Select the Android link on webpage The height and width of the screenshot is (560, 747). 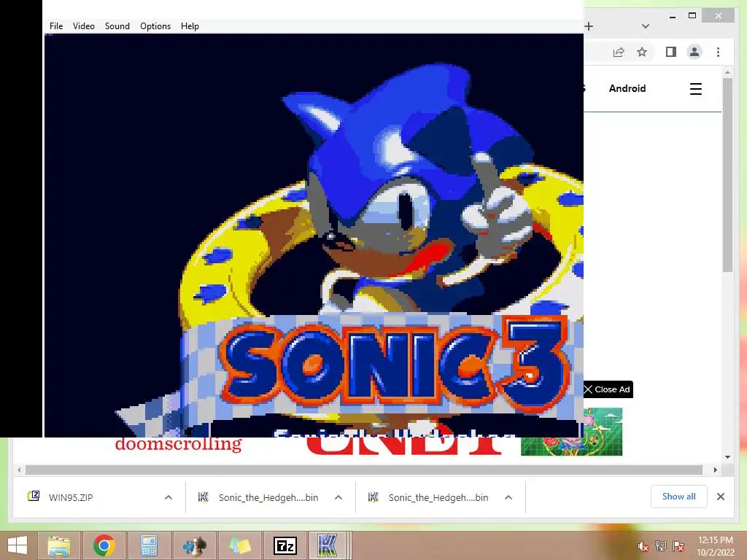[x=627, y=88]
